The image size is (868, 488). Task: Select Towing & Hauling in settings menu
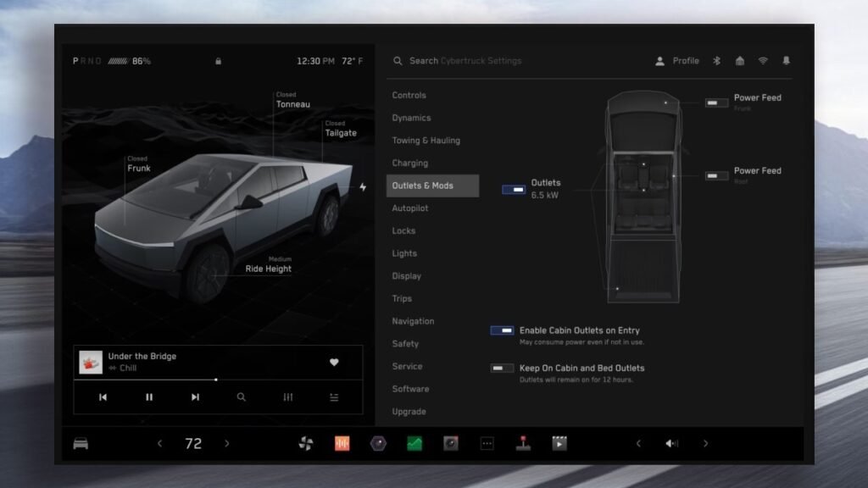coord(426,141)
